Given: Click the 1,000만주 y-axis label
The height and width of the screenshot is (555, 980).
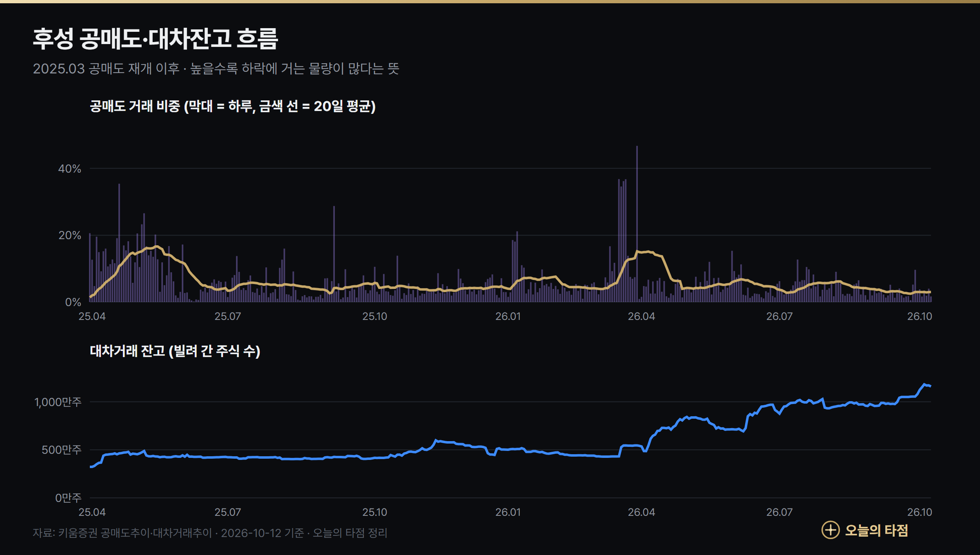Looking at the screenshot, I should tap(58, 402).
